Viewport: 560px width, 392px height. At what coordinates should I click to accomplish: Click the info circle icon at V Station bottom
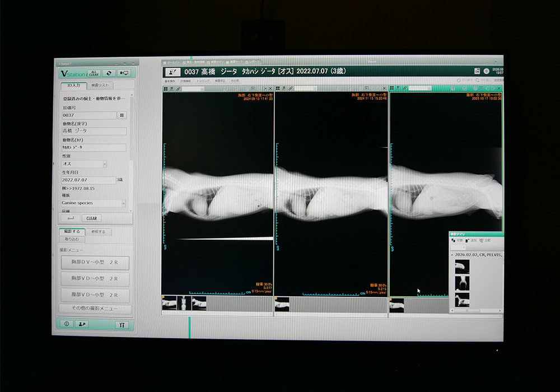67,324
